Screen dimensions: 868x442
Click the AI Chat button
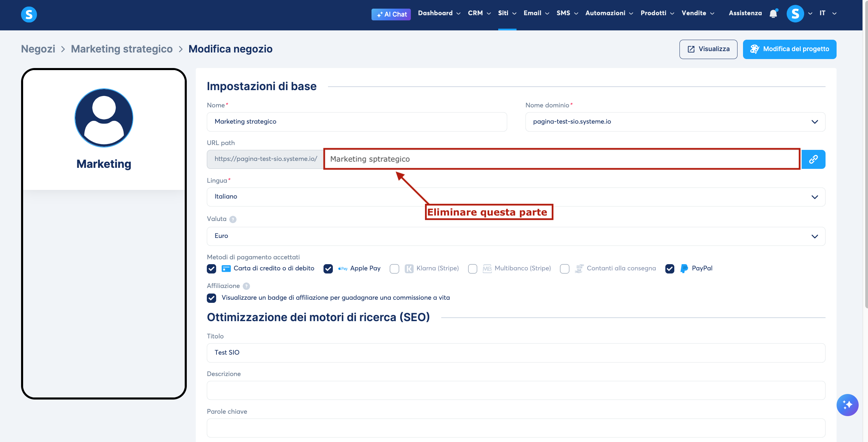pyautogui.click(x=391, y=15)
